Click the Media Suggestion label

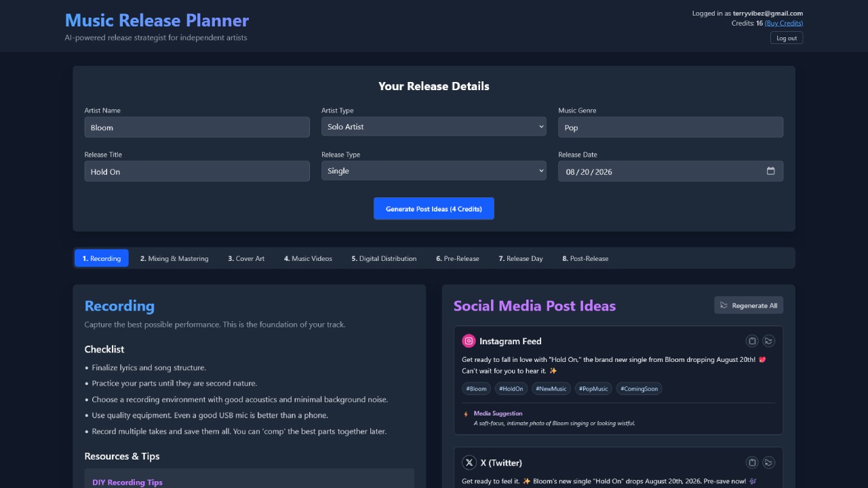(498, 413)
